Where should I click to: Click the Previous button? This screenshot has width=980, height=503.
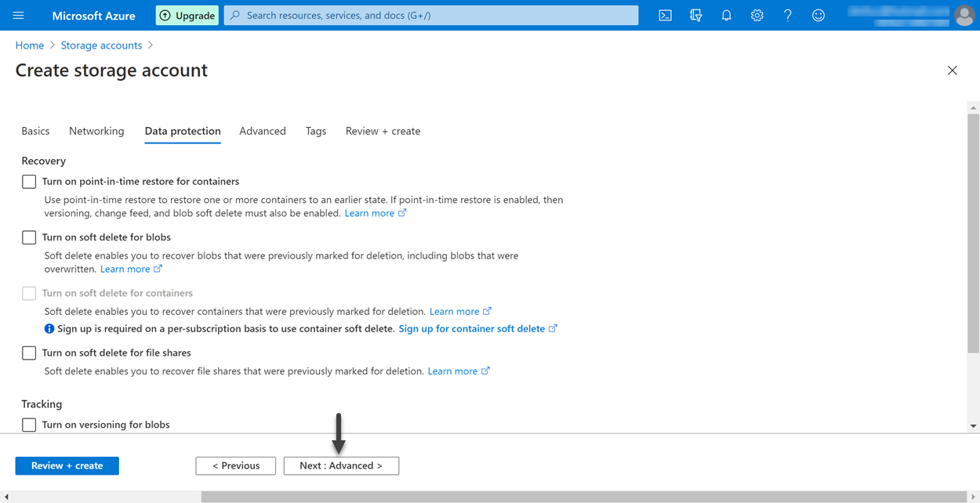[x=236, y=465]
